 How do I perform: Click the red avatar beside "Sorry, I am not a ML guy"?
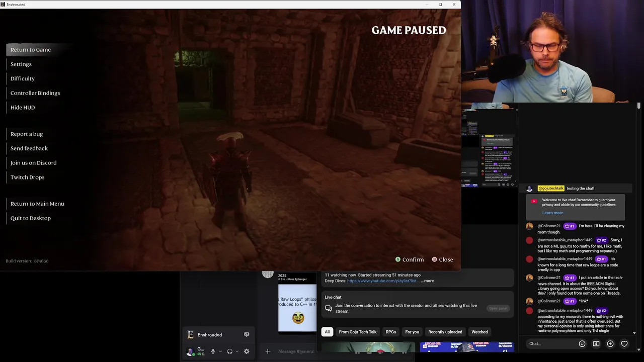pos(529,240)
